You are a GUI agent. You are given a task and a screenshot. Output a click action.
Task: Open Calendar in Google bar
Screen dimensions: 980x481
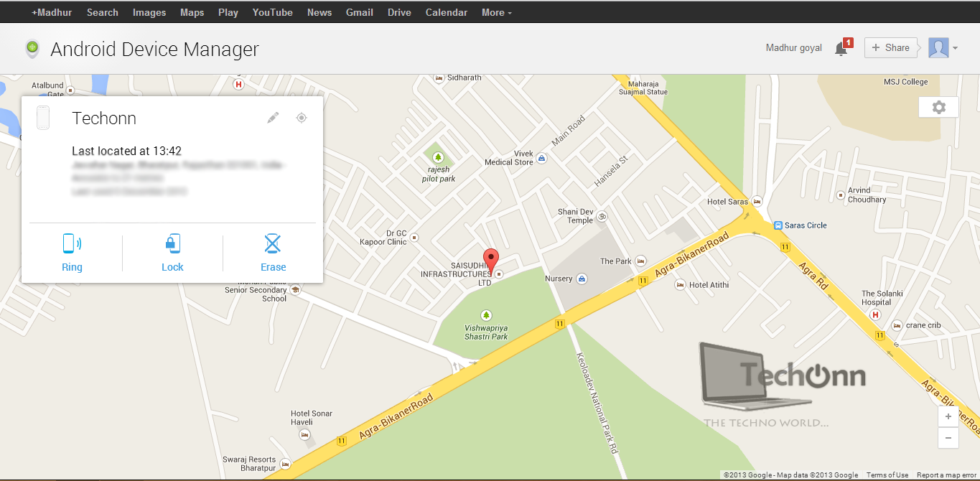[447, 12]
